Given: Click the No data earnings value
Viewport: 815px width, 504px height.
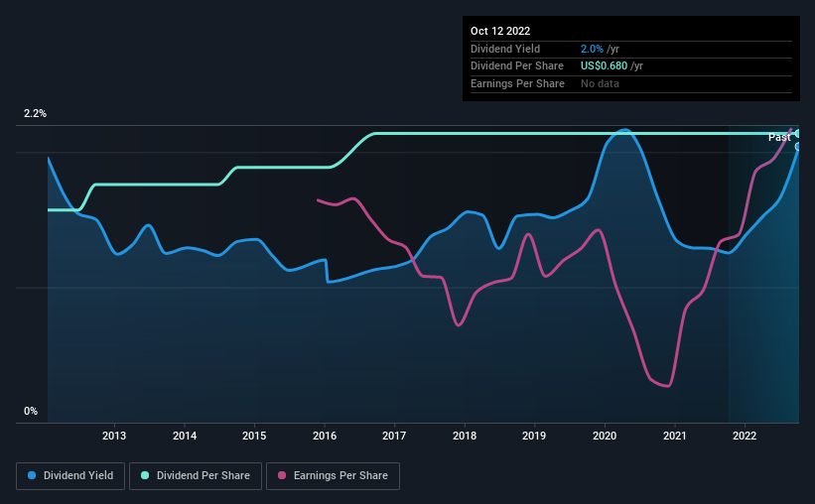Looking at the screenshot, I should pyautogui.click(x=600, y=83).
